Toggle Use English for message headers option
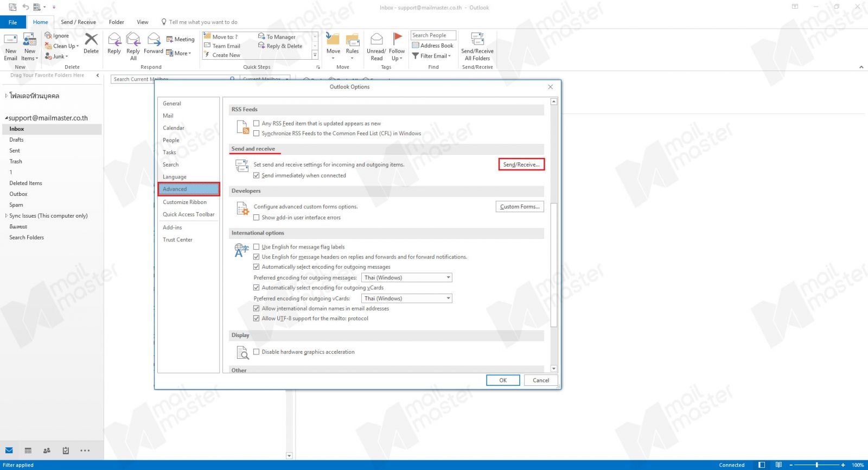 [257, 257]
